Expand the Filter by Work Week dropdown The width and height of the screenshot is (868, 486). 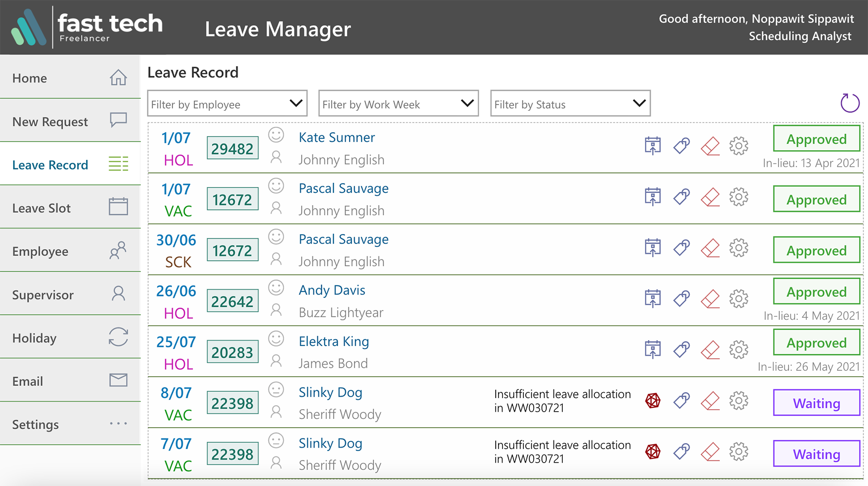[398, 104]
